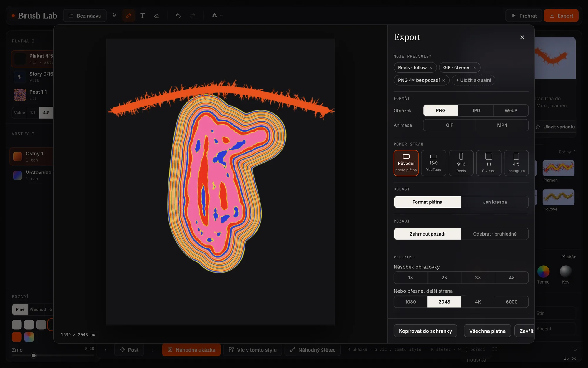Choose the Text tool
Image resolution: width=588 pixels, height=368 pixels.
(142, 15)
